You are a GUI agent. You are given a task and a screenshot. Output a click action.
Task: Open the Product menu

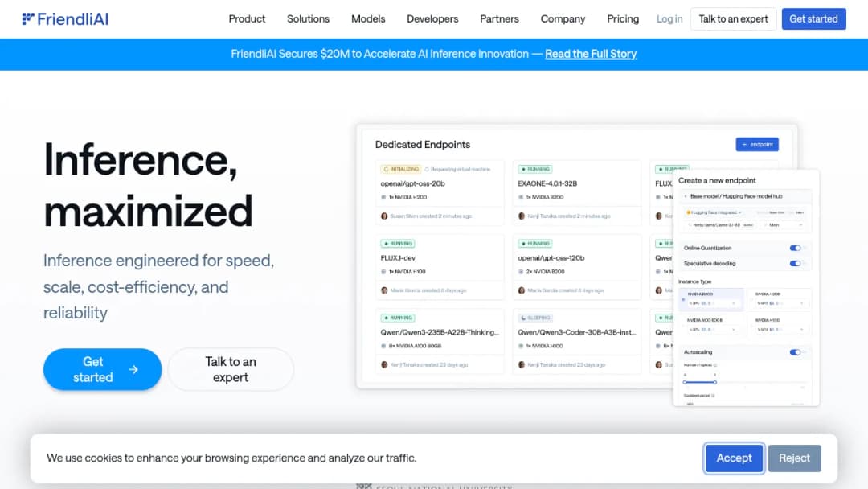pos(247,18)
